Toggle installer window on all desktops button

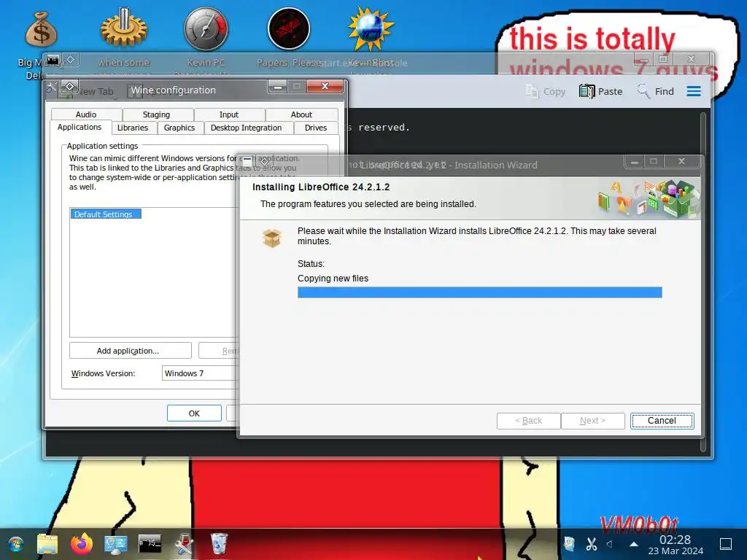[264, 161]
